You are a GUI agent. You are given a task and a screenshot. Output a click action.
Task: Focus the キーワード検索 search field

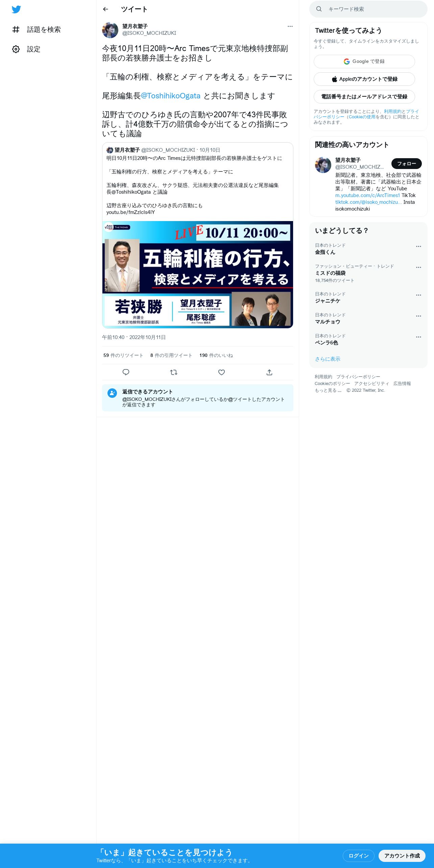click(x=368, y=9)
